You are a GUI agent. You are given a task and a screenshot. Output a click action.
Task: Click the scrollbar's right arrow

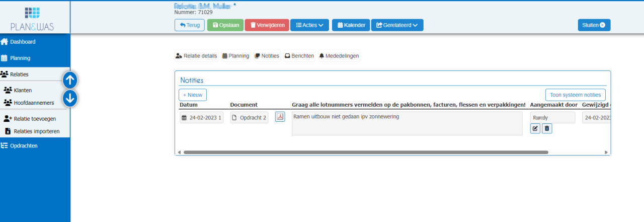click(x=606, y=152)
